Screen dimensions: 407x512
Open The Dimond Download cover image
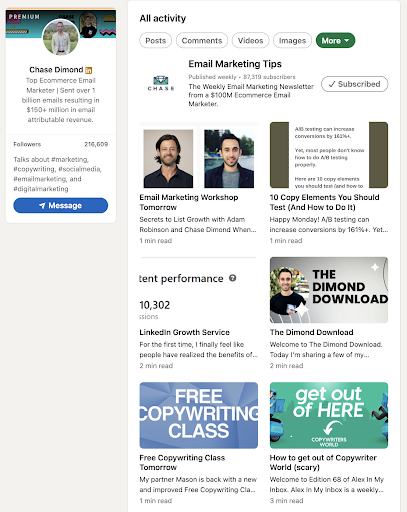(329, 290)
